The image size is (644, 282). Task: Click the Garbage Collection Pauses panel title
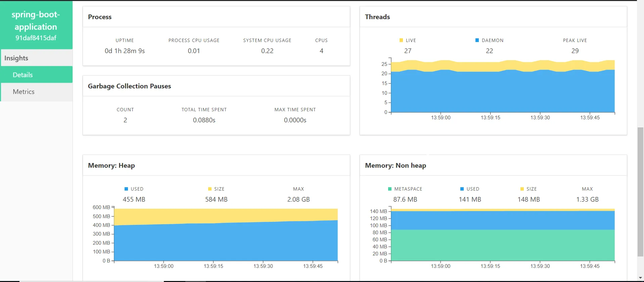click(x=129, y=86)
